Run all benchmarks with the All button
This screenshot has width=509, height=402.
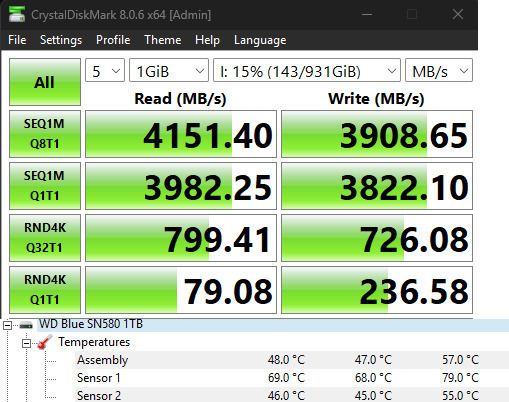45,82
